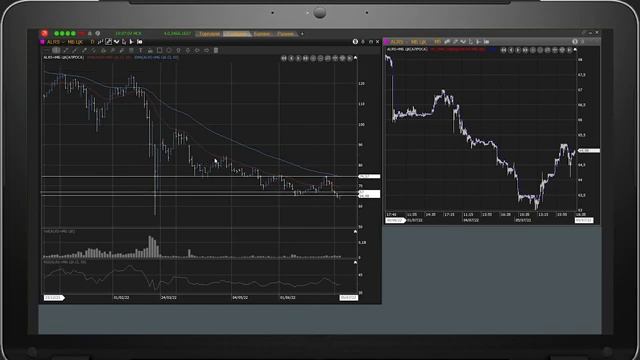
Task: Select the text T drawing tool
Action: (x=140, y=51)
